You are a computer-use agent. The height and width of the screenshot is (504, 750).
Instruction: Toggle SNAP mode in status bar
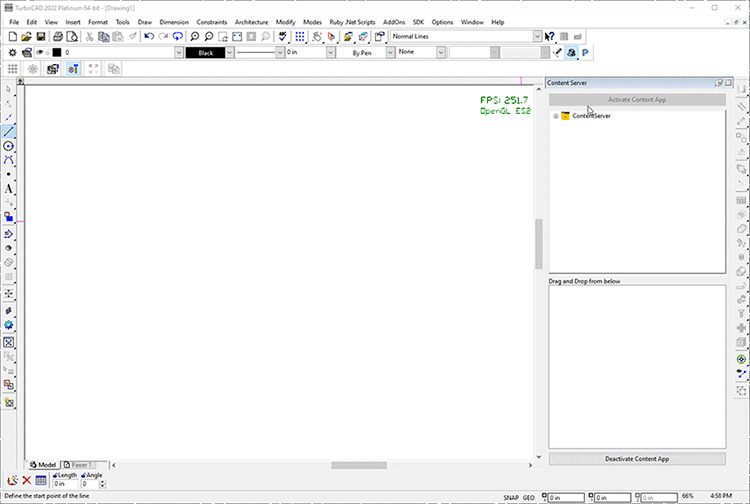pyautogui.click(x=510, y=497)
